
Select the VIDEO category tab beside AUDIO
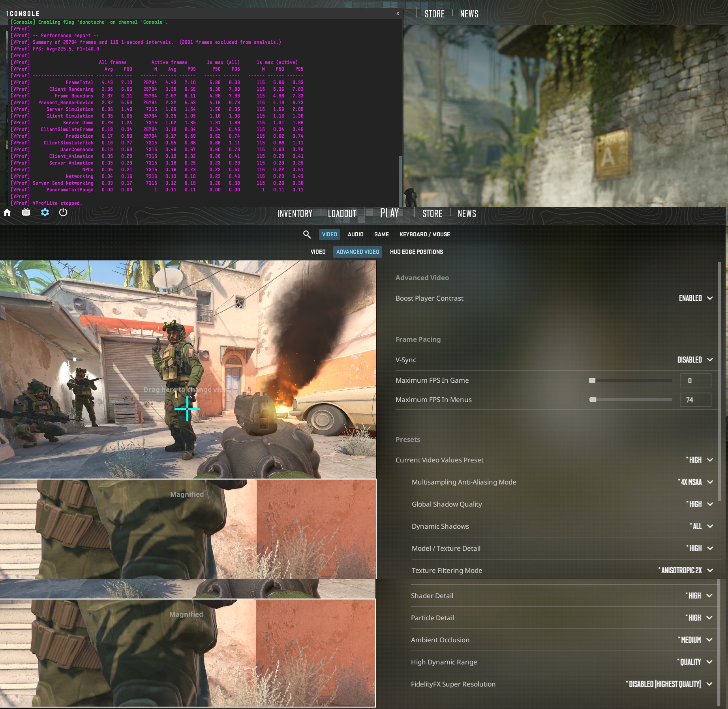[329, 234]
